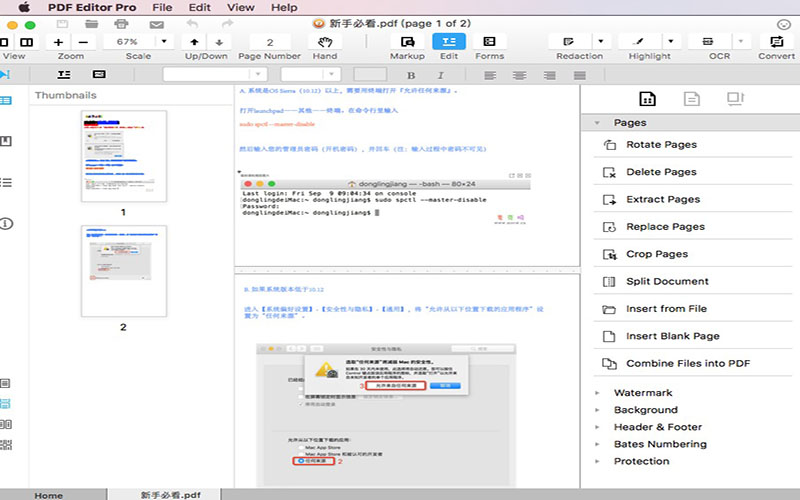Open the Apple menu

click(24, 7)
